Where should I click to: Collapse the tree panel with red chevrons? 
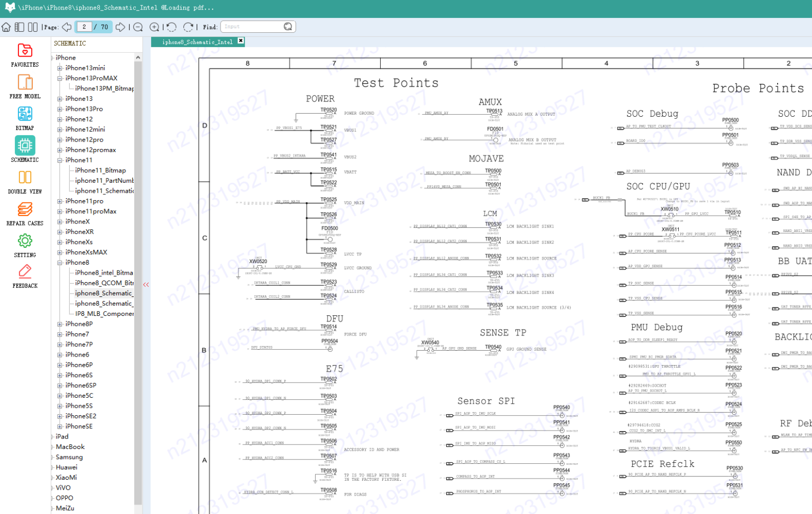click(146, 285)
